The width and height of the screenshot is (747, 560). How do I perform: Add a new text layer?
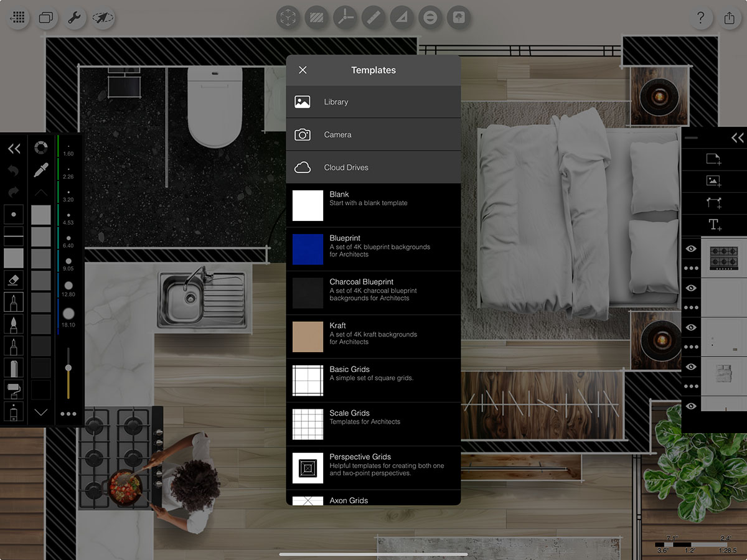[x=713, y=225]
